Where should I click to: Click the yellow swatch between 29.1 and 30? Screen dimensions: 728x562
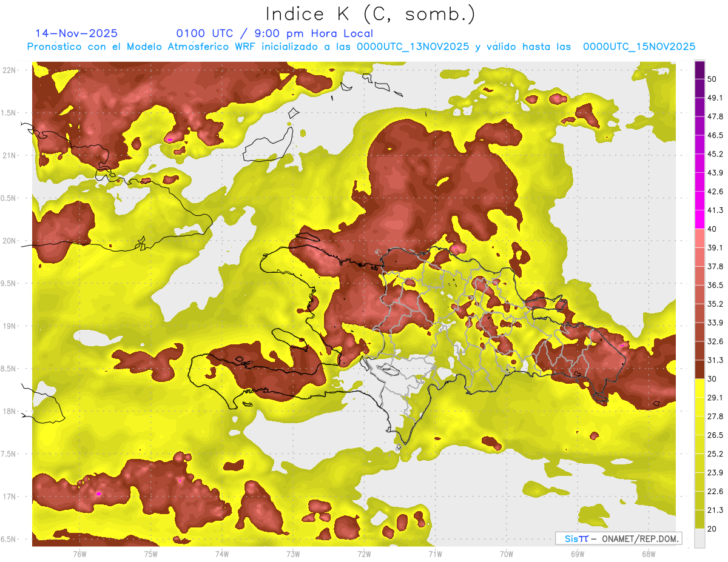(700, 388)
